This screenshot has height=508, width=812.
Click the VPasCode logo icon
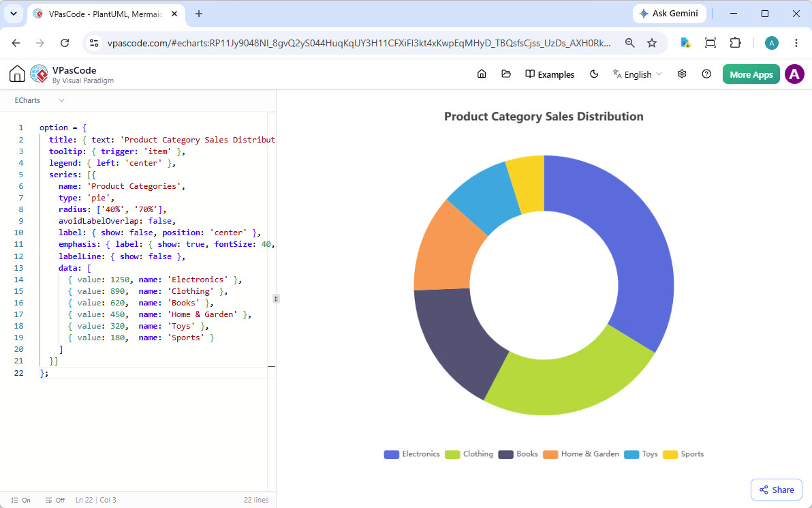39,74
